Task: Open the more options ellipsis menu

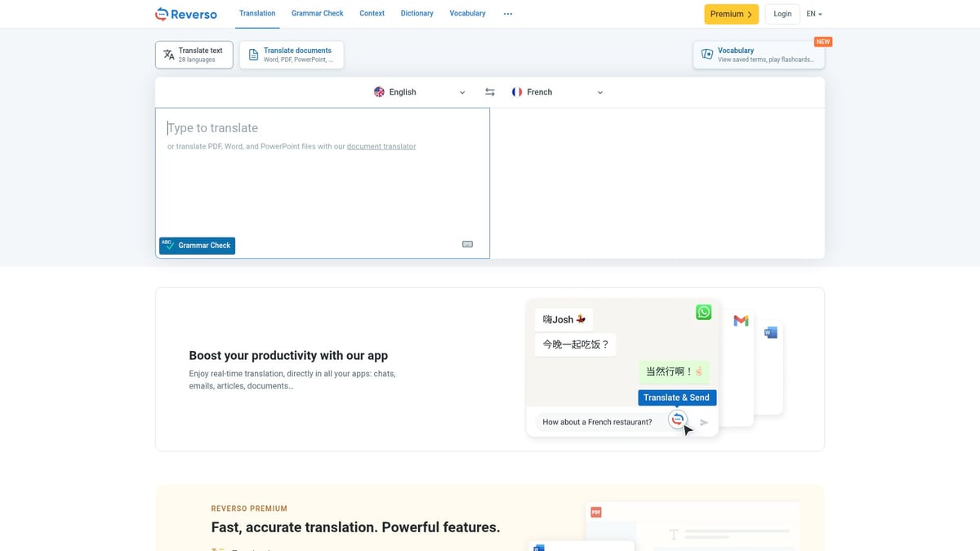Action: click(x=508, y=13)
